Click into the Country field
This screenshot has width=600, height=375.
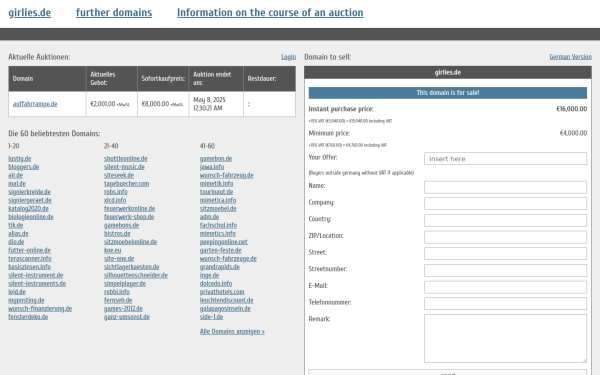coord(505,220)
